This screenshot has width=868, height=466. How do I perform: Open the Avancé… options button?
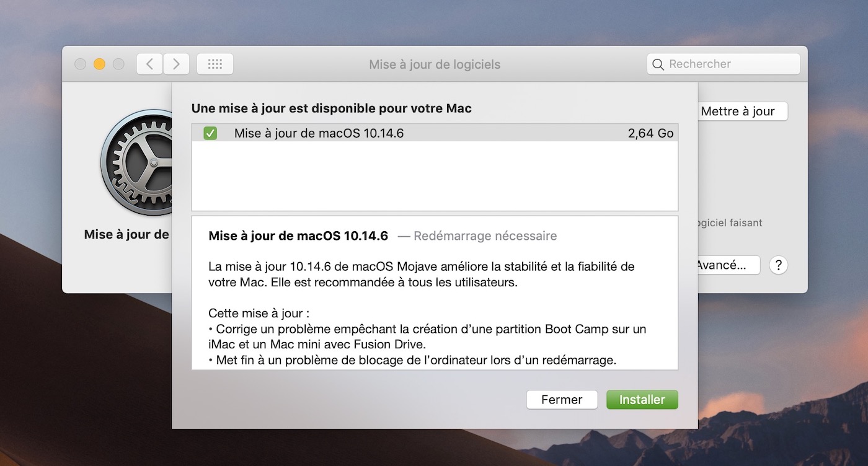(x=728, y=265)
